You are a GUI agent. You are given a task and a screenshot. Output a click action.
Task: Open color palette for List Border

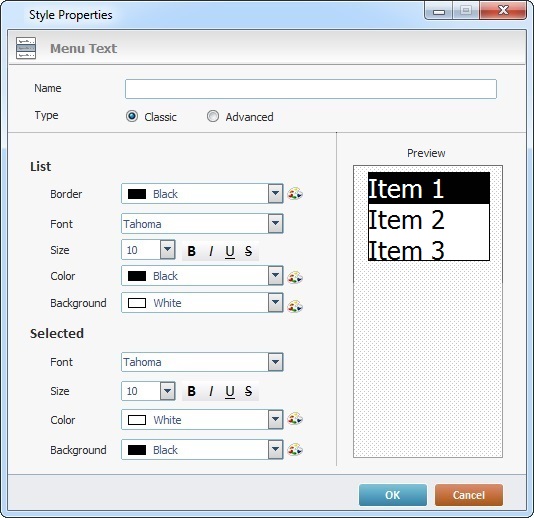tap(295, 194)
